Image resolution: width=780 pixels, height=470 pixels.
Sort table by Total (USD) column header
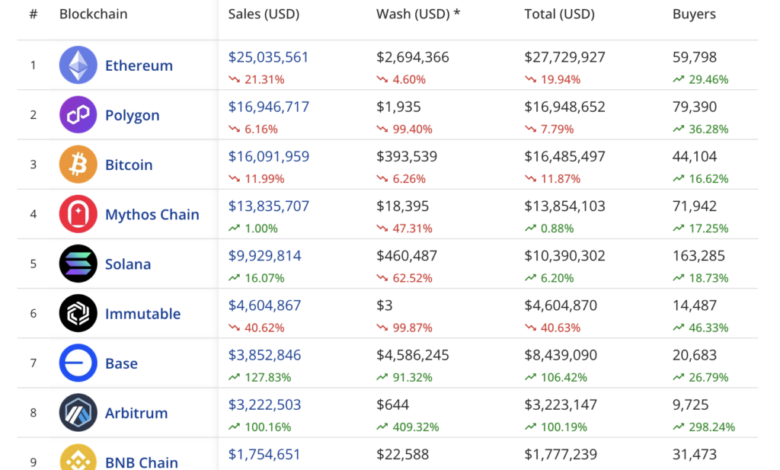tap(561, 15)
